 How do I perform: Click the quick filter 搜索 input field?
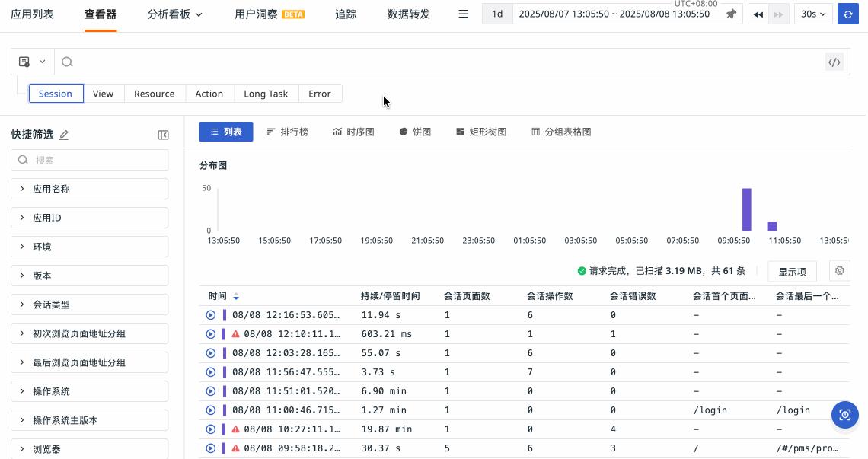tap(89, 160)
